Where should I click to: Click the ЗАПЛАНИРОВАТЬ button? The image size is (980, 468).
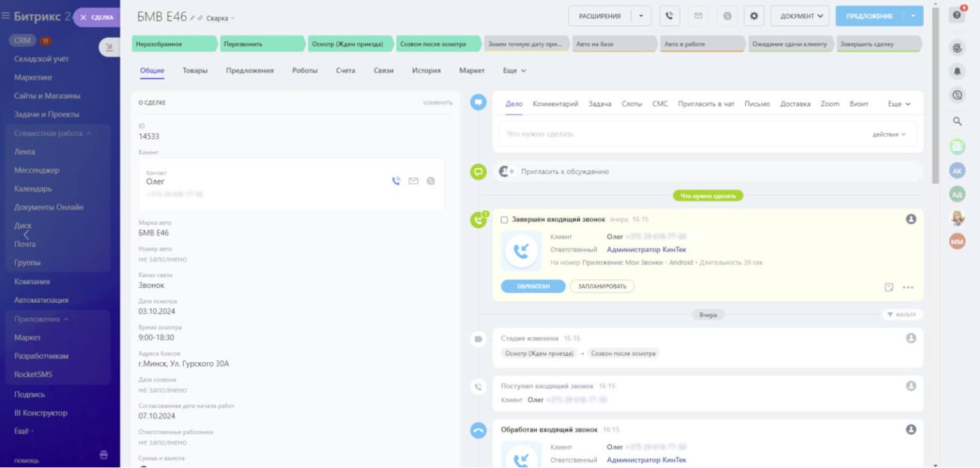click(x=602, y=286)
